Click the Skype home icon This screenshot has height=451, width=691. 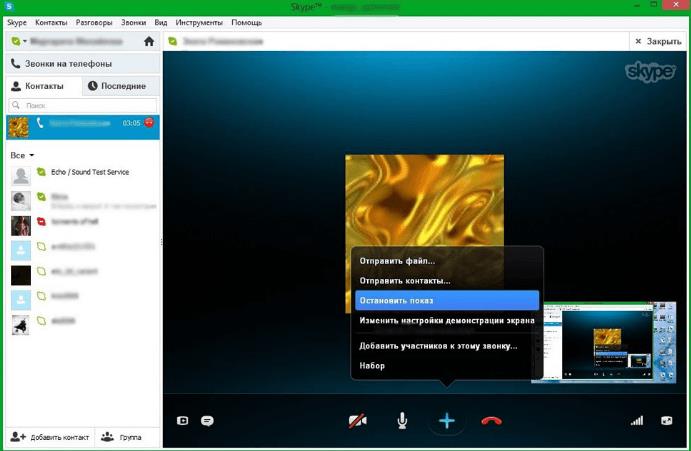point(149,42)
